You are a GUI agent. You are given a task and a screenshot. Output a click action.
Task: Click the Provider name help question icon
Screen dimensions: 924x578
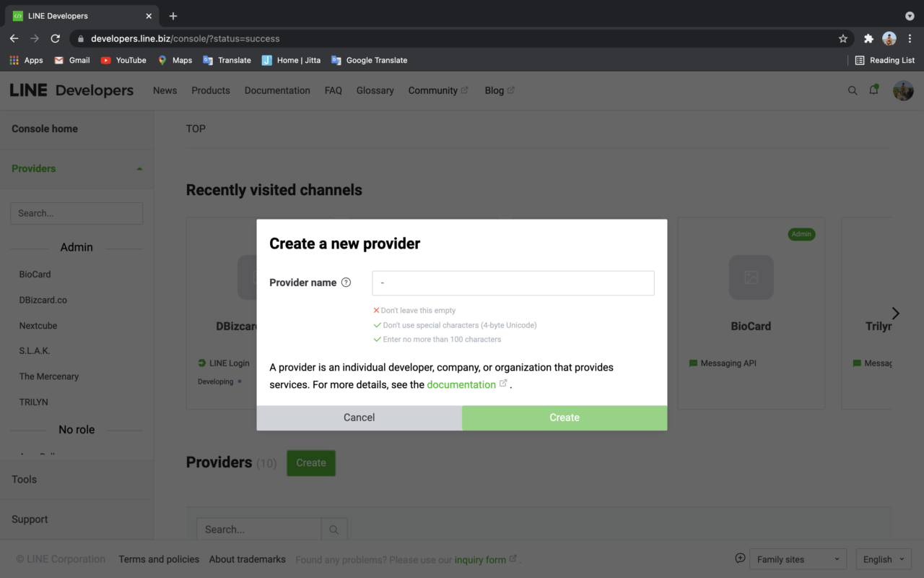click(x=346, y=282)
